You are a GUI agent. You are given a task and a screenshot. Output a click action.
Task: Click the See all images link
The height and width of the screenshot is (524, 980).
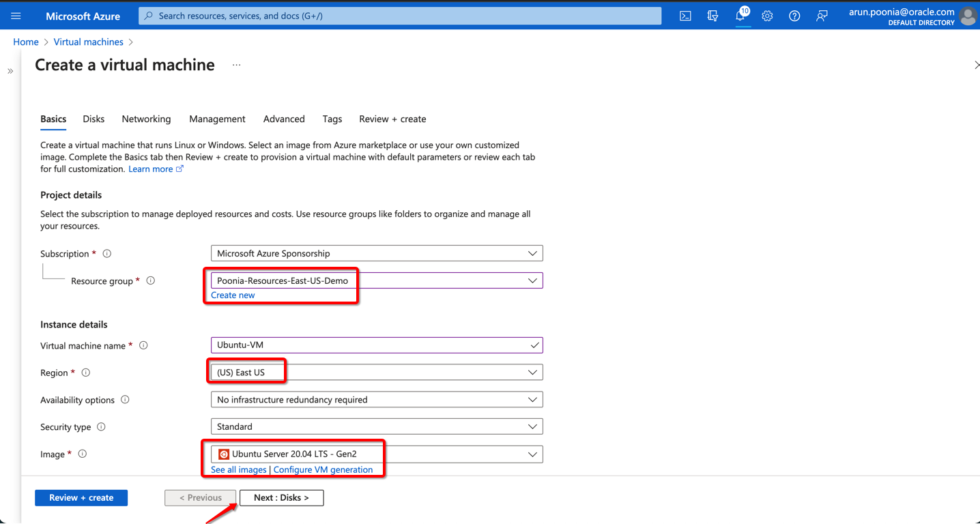[x=238, y=469]
